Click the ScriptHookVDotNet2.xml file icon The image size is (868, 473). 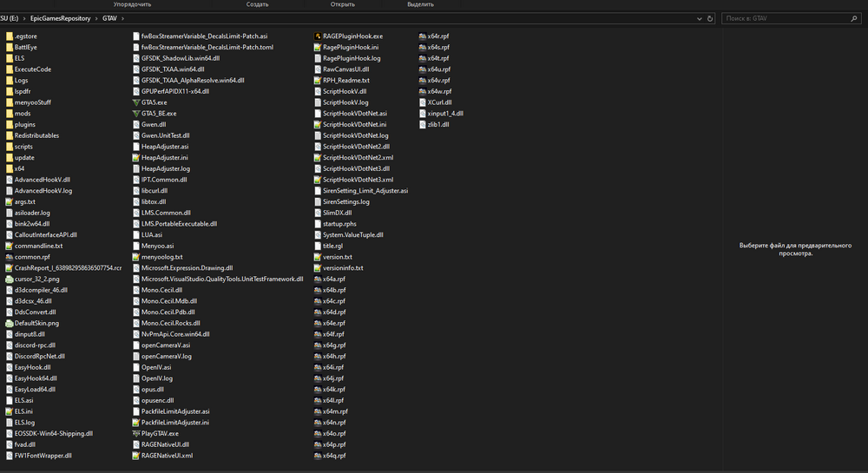click(318, 158)
